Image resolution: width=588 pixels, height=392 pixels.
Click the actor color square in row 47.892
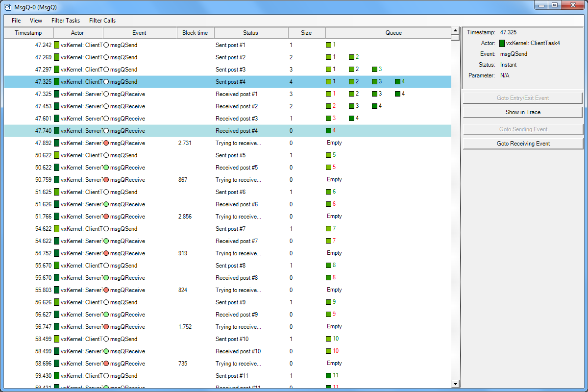click(x=57, y=143)
